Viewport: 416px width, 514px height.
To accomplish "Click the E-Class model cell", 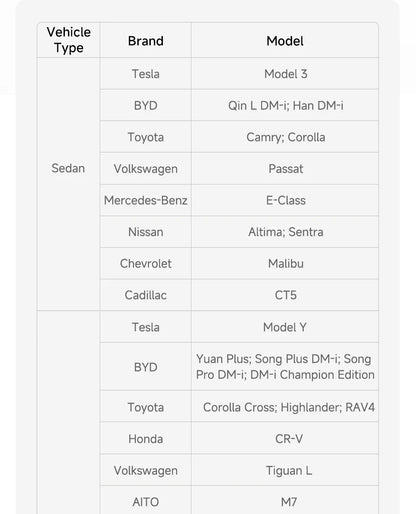I will click(285, 200).
